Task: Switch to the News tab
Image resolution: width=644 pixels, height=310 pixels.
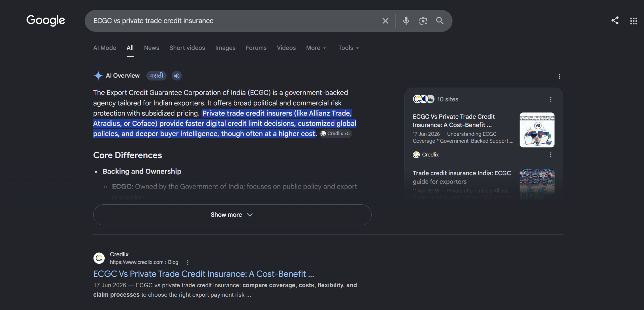Action: pos(151,48)
